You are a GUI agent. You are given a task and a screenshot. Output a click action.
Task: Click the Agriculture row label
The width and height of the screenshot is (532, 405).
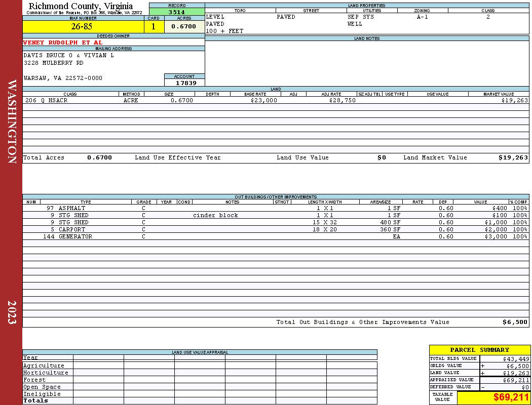pyautogui.click(x=44, y=366)
